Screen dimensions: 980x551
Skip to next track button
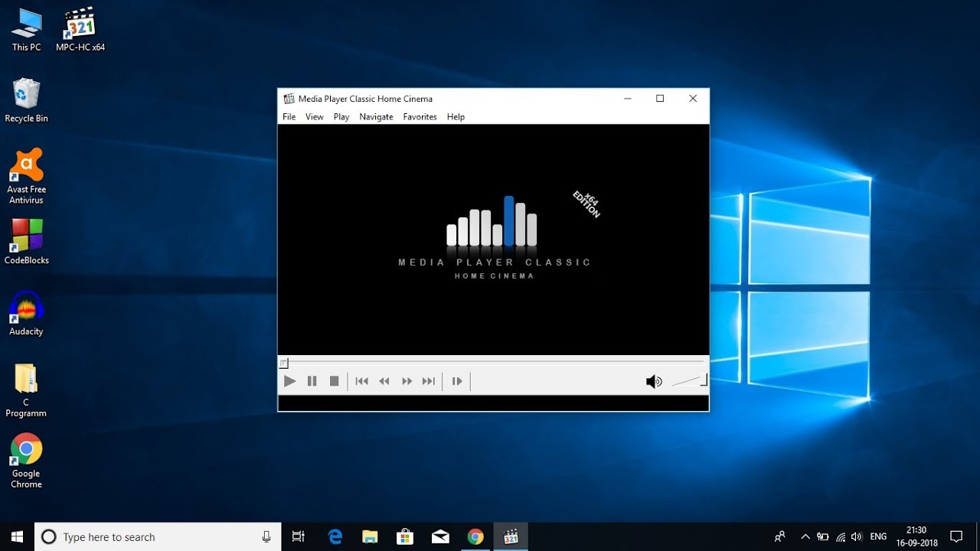429,381
